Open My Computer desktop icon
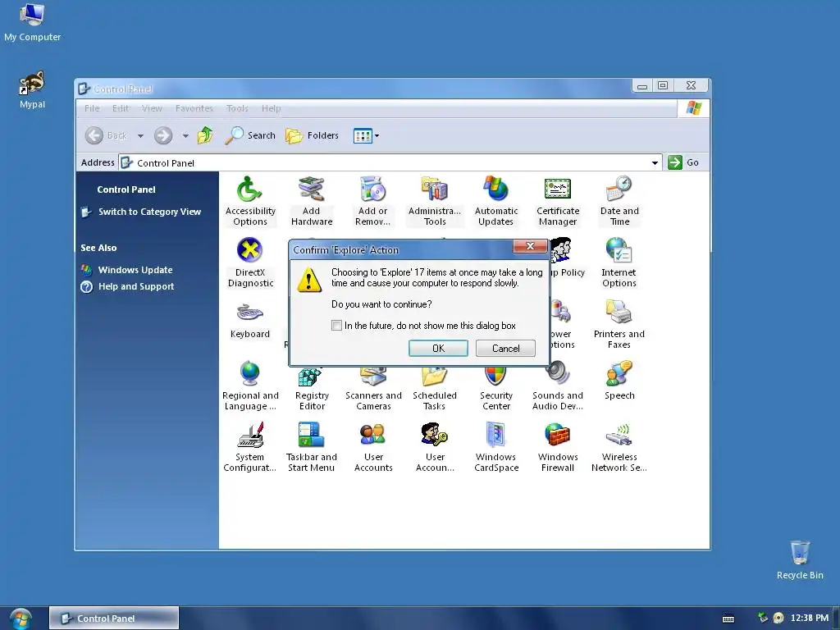 click(32, 22)
